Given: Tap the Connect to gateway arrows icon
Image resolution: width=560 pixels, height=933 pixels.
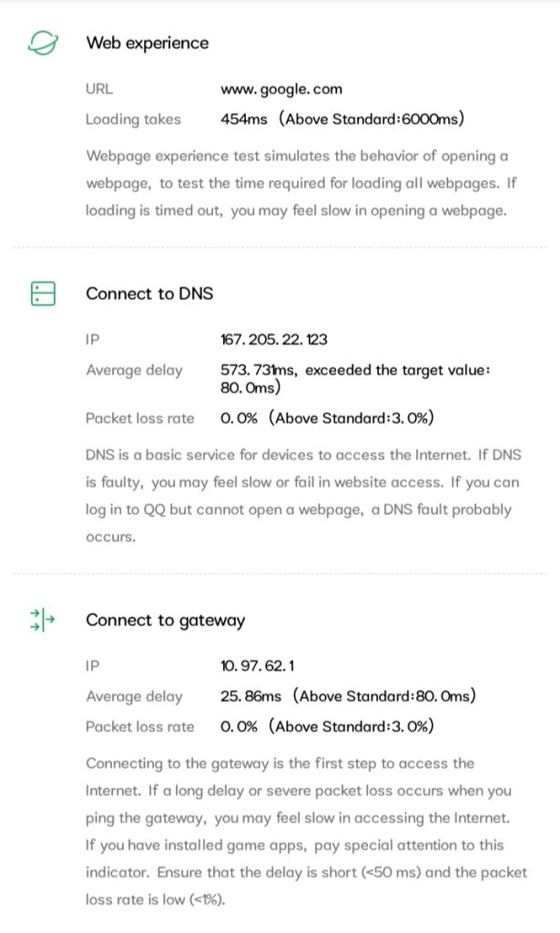Looking at the screenshot, I should pyautogui.click(x=42, y=620).
